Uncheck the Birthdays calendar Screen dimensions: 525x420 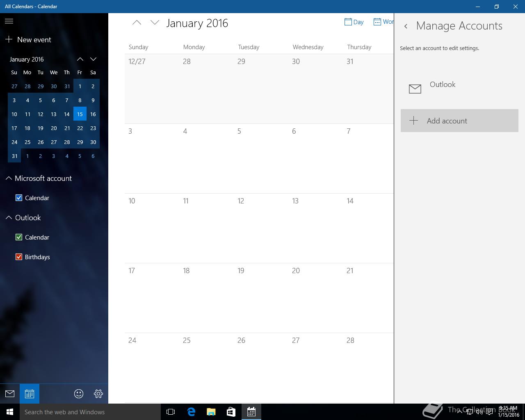(19, 257)
